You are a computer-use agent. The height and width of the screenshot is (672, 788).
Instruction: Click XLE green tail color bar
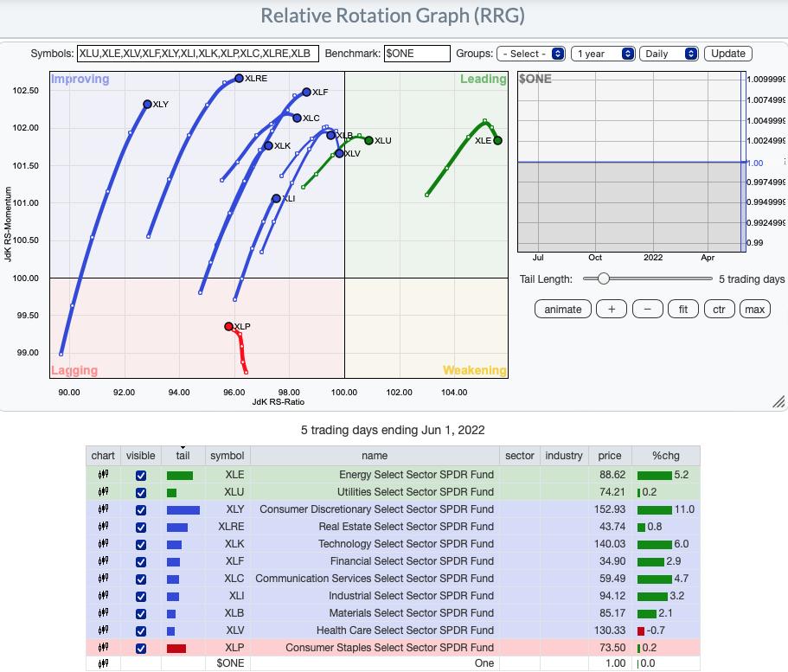tap(180, 476)
